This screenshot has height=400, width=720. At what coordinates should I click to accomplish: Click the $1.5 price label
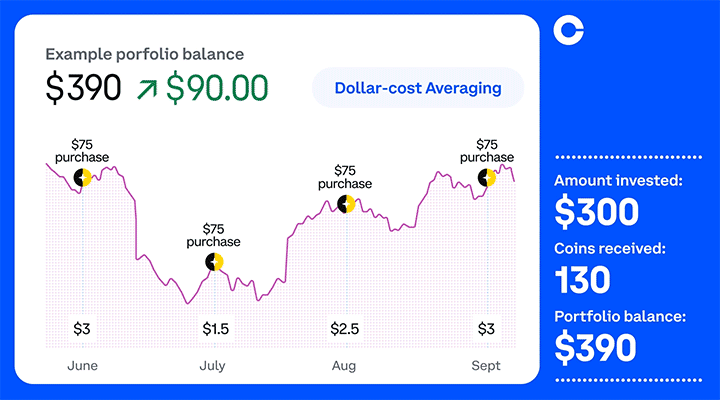pyautogui.click(x=216, y=328)
